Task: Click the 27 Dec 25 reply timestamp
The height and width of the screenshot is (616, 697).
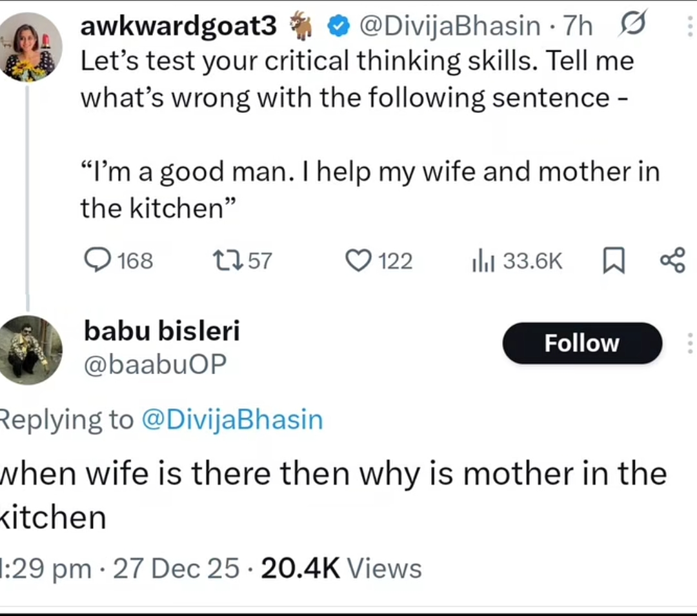Action: tap(176, 568)
